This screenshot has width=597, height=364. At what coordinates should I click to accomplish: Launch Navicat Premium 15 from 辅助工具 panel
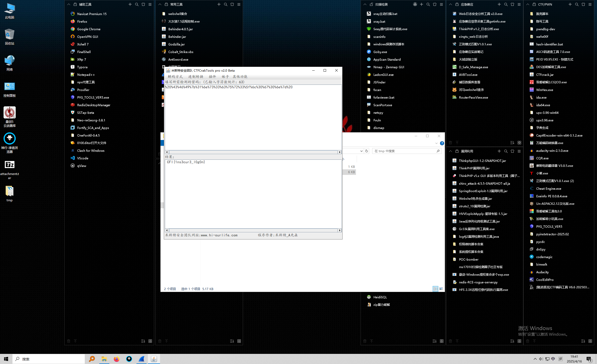pyautogui.click(x=92, y=14)
